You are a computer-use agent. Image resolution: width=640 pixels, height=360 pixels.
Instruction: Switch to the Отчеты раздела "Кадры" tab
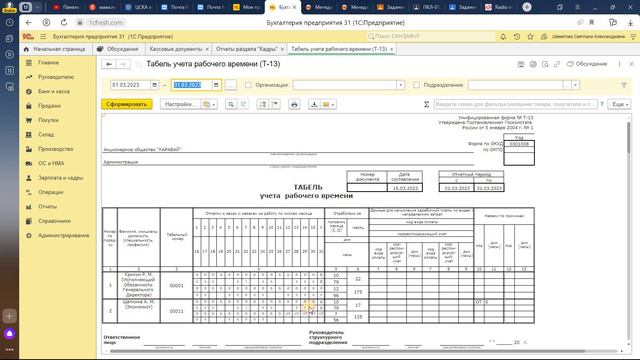tap(246, 49)
